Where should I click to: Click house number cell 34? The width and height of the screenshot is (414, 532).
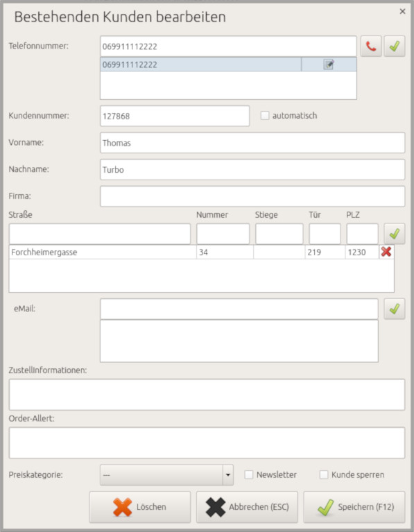pos(225,252)
